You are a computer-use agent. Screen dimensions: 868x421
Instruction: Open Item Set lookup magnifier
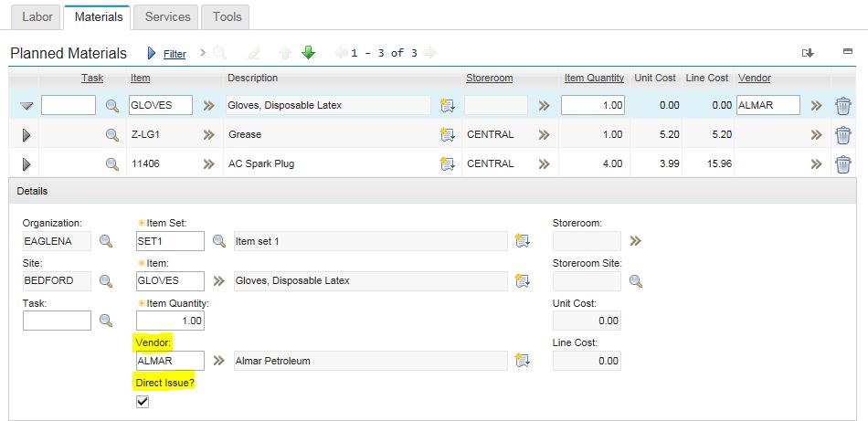click(219, 241)
